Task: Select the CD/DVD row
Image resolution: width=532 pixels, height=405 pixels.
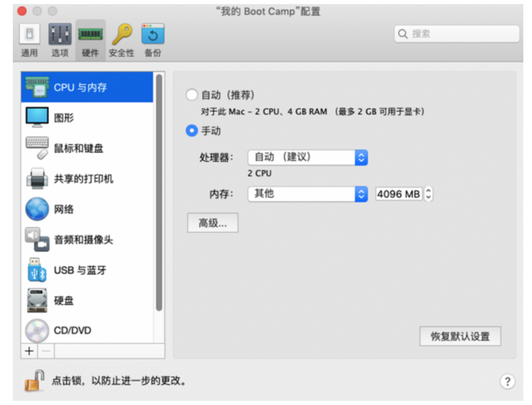Action: coord(87,330)
